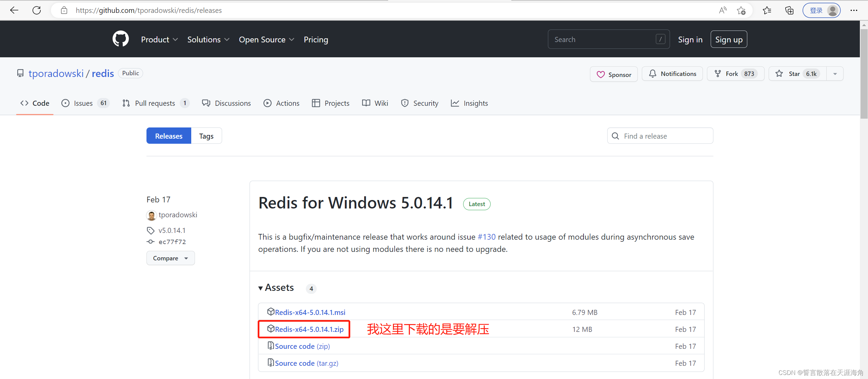Click the address bar URL

[x=149, y=11]
